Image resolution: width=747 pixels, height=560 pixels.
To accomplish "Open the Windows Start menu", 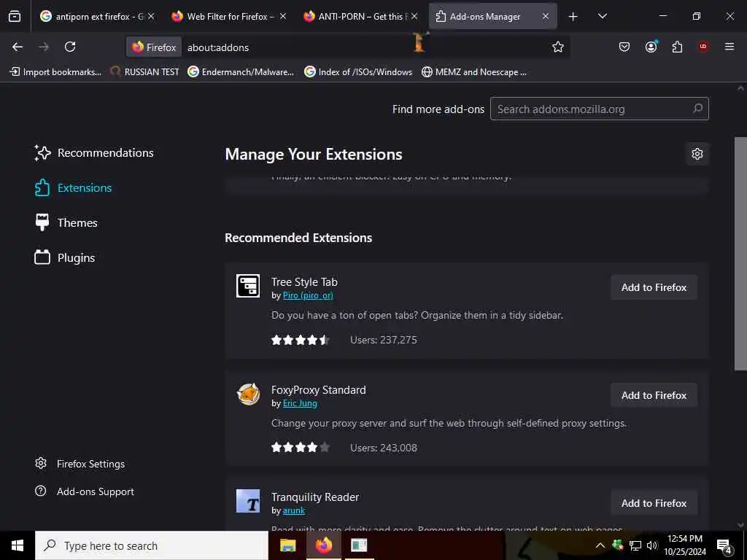I will coord(18,545).
